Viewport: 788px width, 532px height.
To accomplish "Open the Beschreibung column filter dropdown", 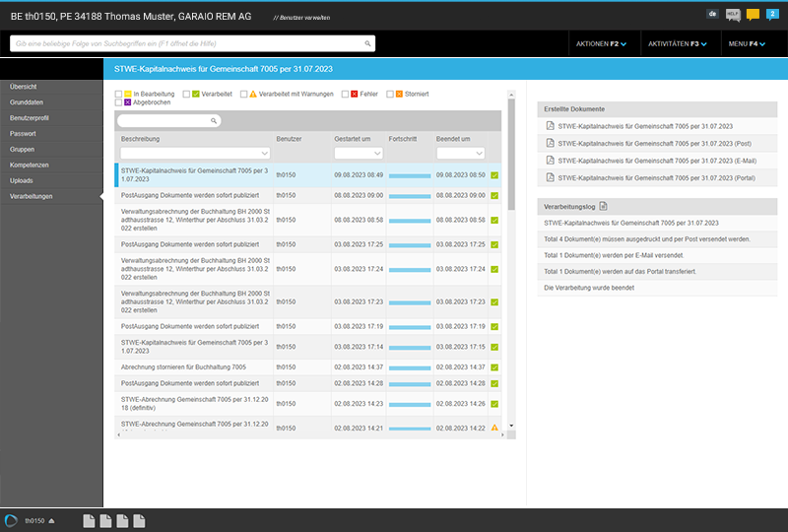I will coord(265,154).
